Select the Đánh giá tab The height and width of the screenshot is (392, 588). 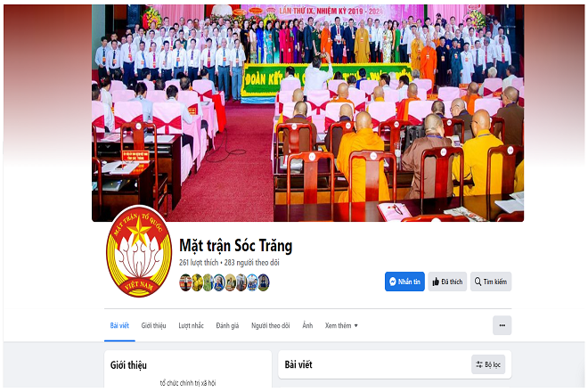pos(227,325)
